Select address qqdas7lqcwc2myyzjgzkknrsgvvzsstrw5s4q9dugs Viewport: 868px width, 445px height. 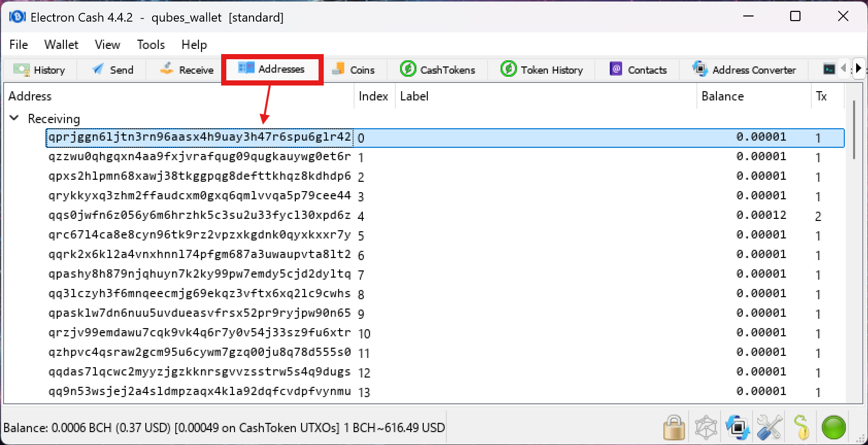click(x=199, y=372)
